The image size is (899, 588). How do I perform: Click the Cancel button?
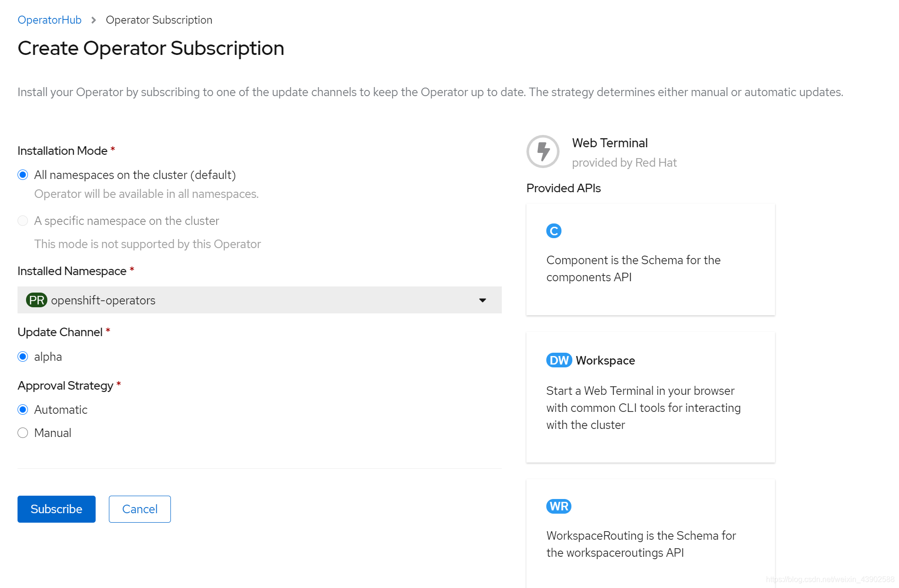(x=140, y=509)
